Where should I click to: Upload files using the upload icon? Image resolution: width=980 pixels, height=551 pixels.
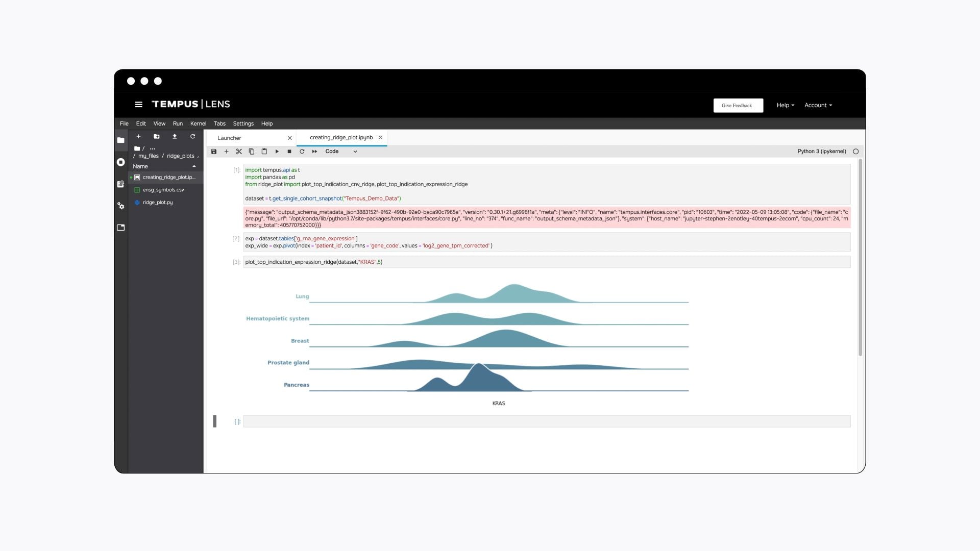(x=175, y=137)
